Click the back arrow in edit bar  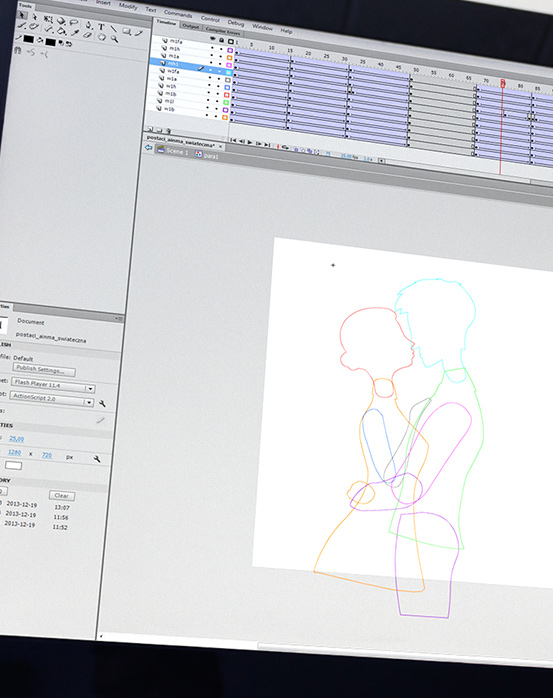[x=148, y=147]
